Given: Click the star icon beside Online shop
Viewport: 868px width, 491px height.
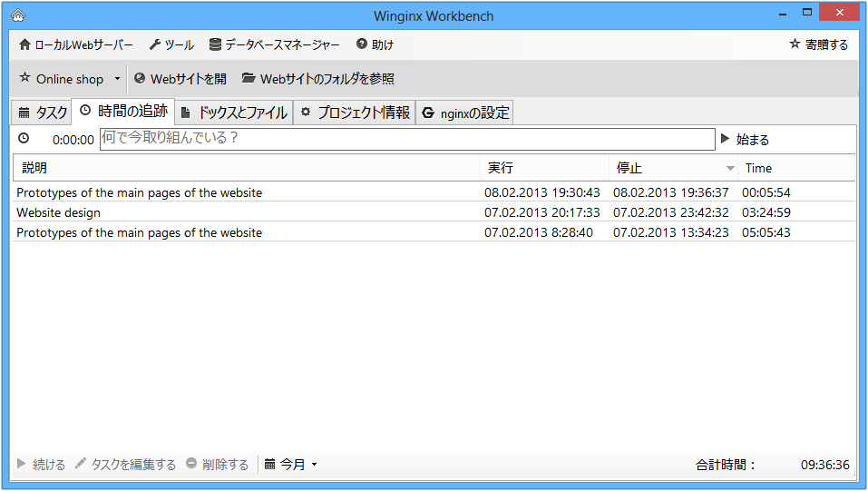Looking at the screenshot, I should 24,78.
